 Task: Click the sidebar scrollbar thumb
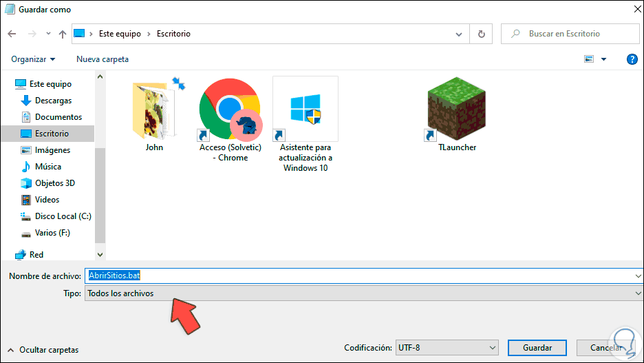[100, 195]
